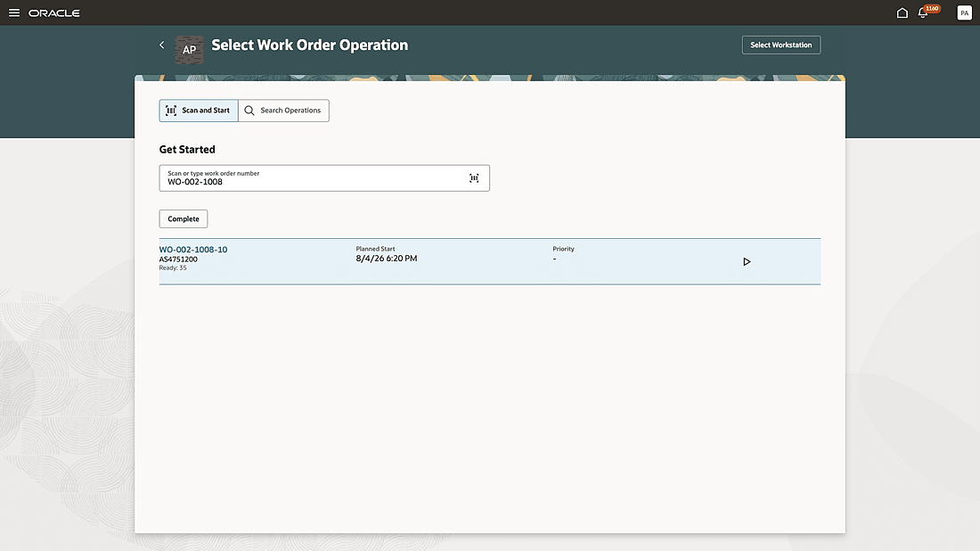Open the PA user profile menu
The width and height of the screenshot is (980, 551).
(964, 12)
